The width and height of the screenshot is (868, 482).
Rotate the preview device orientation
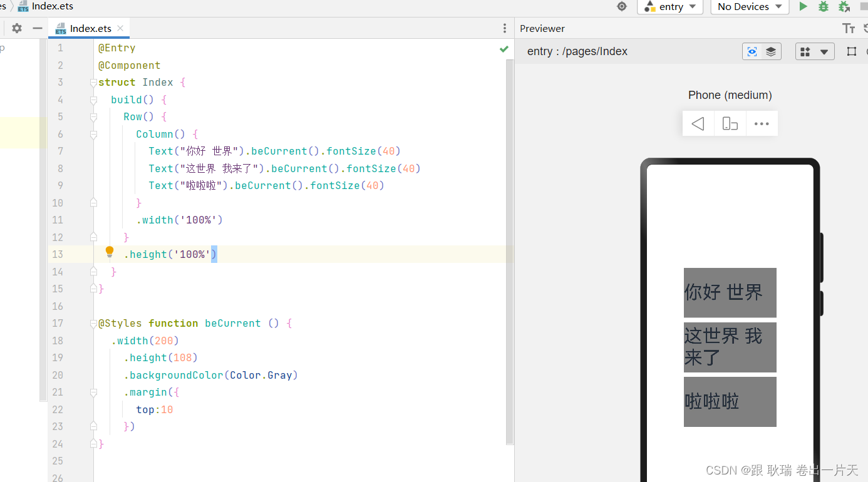[730, 123]
